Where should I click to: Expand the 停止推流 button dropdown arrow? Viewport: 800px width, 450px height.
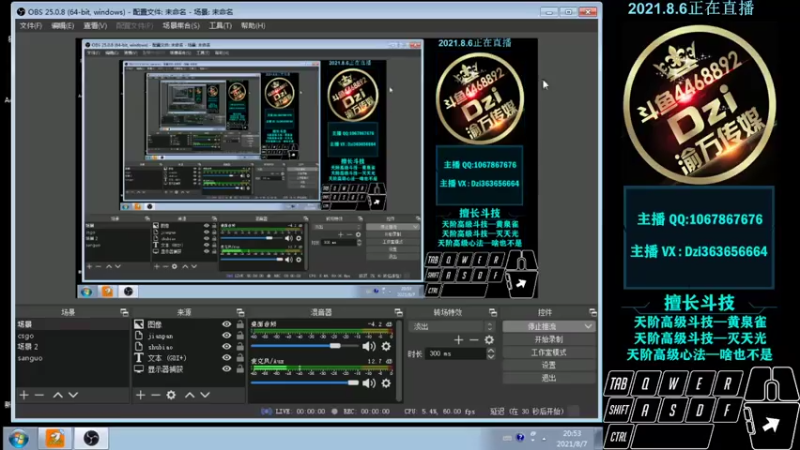click(x=588, y=327)
